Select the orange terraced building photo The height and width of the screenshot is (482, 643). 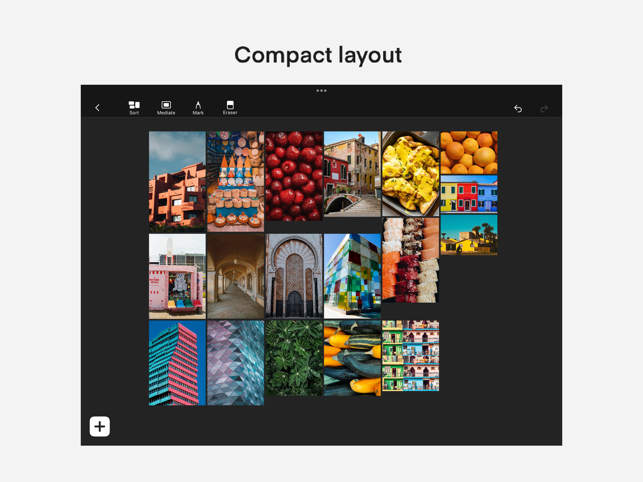click(x=177, y=182)
